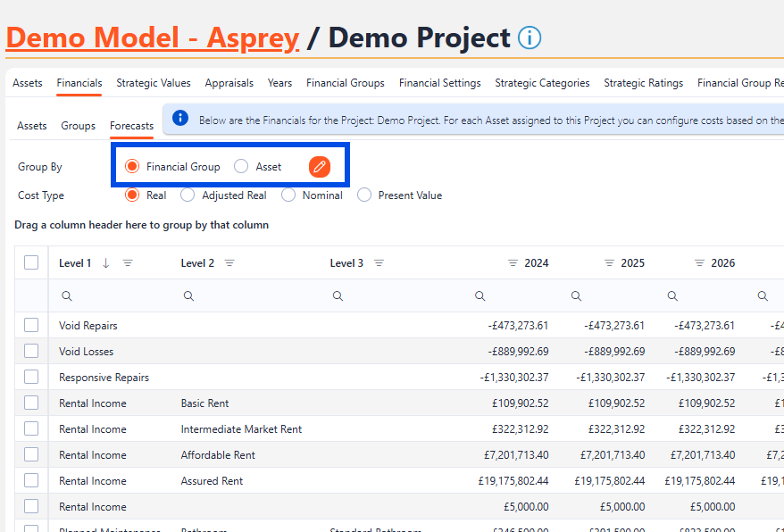The image size is (784, 532).
Task: Open the Level 1 column filter menu icon
Action: [x=128, y=263]
